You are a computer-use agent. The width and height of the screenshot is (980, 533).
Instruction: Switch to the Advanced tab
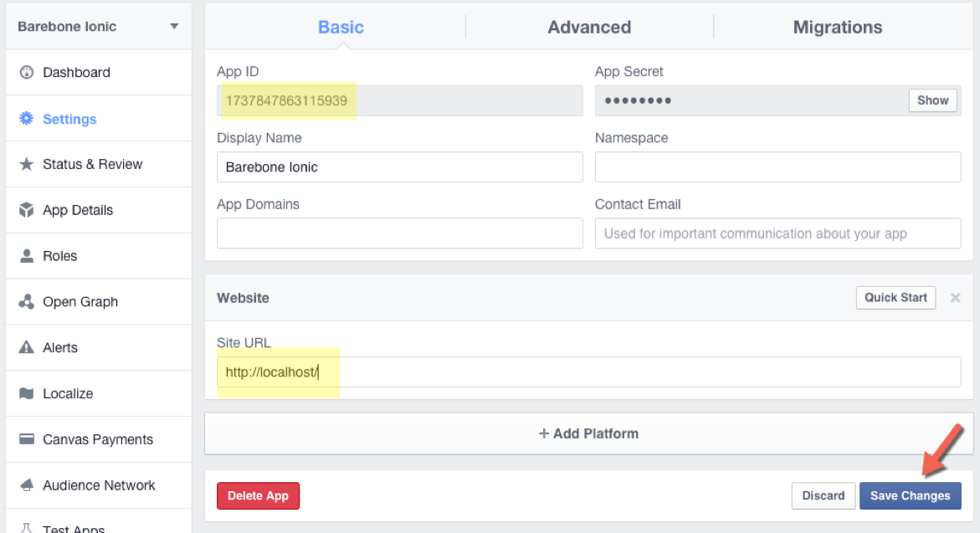[589, 27]
